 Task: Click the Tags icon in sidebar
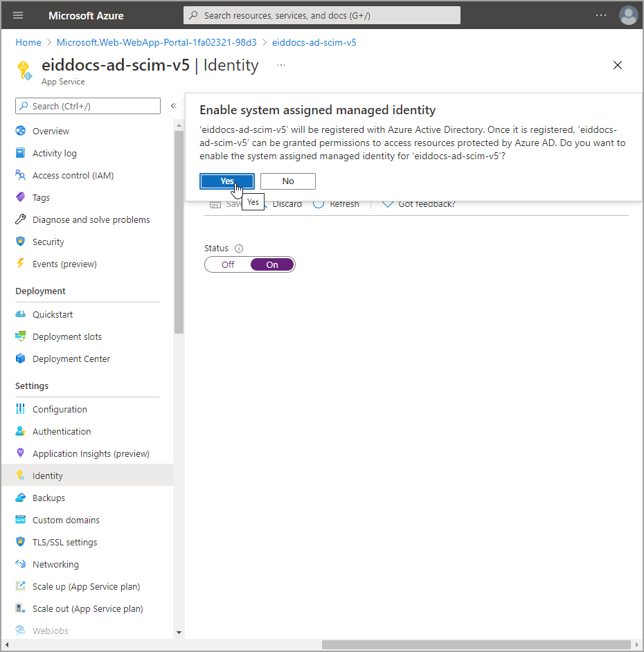tap(20, 197)
